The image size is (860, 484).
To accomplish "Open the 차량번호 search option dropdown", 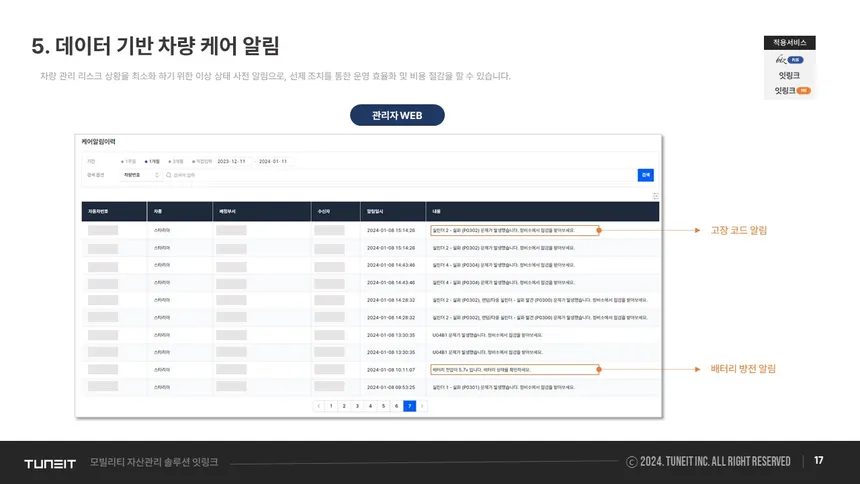I will tap(140, 175).
